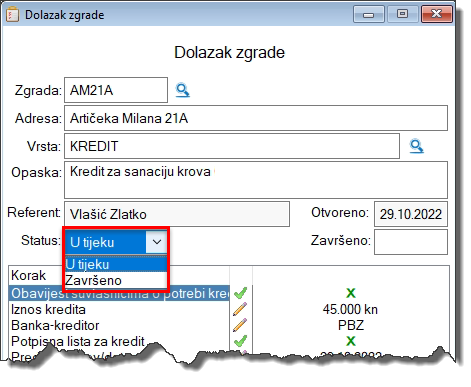
Task: Click pencil edit icon for Banka-kreditor
Action: point(240,325)
